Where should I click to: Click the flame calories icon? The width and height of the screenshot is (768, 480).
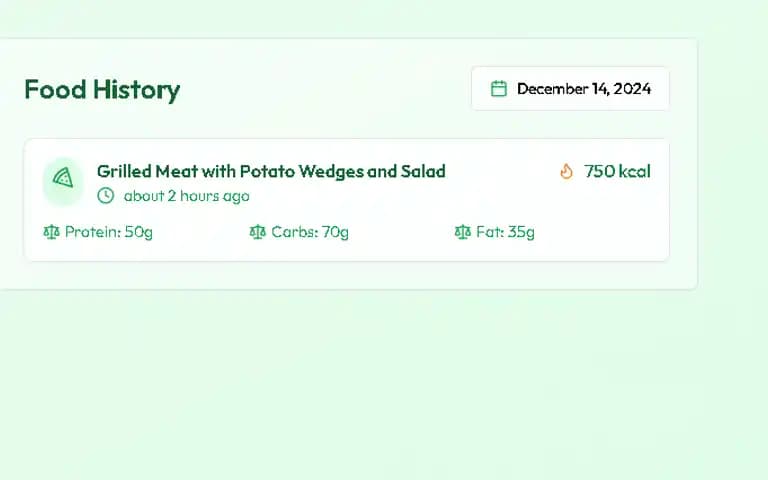pyautogui.click(x=566, y=171)
